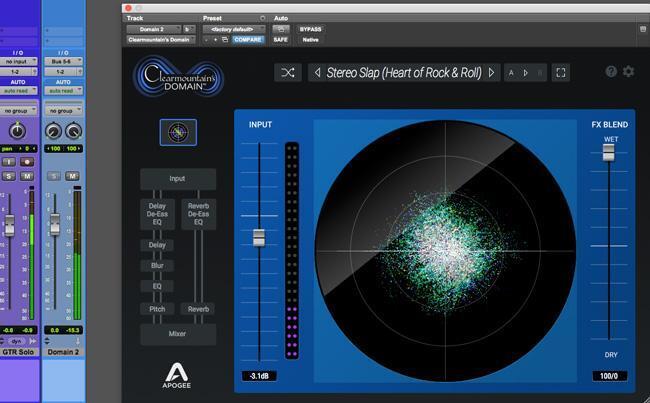Click Domain 2 left pan knob
650x403 pixels.
click(53, 131)
